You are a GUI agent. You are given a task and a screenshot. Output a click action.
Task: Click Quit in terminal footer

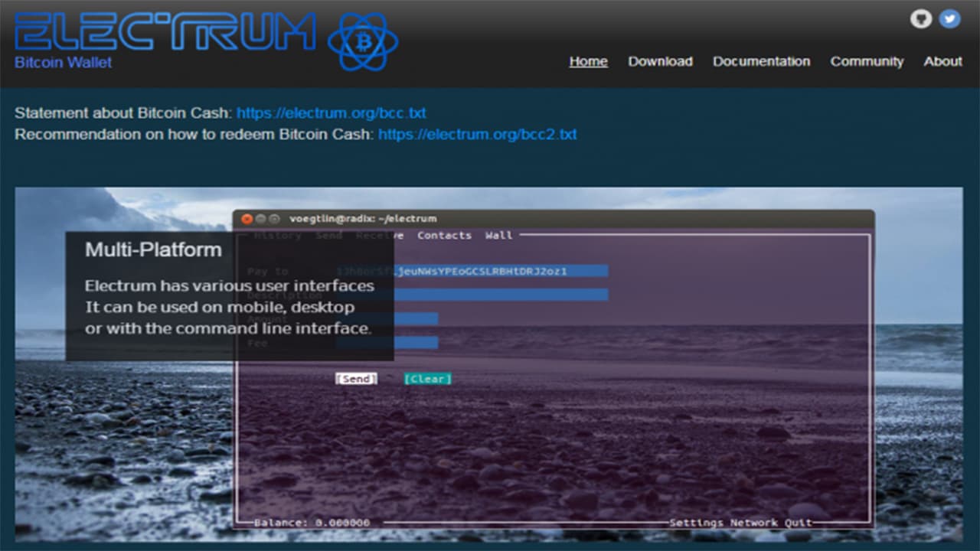click(799, 523)
